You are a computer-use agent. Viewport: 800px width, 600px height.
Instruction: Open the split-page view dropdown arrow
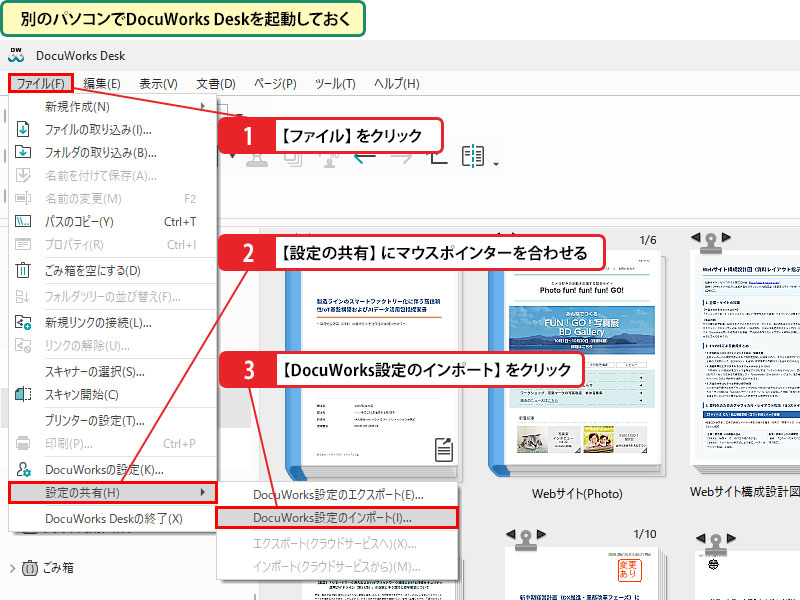click(x=496, y=164)
